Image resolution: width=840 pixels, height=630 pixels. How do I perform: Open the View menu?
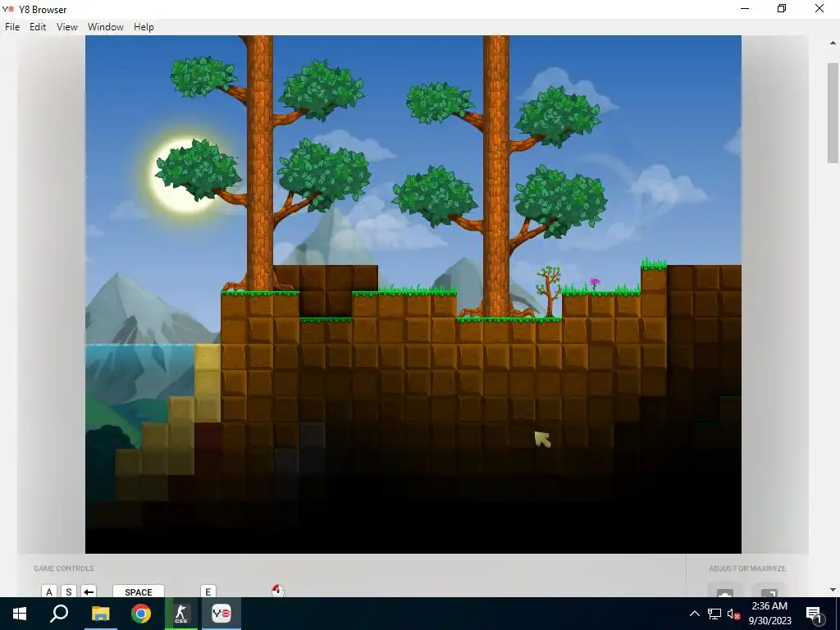[67, 27]
